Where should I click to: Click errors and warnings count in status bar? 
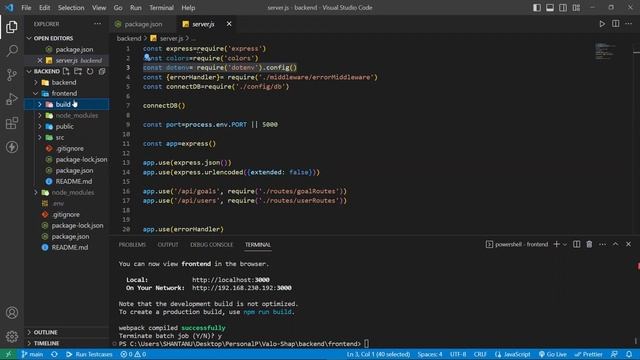pyautogui.click(x=133, y=354)
